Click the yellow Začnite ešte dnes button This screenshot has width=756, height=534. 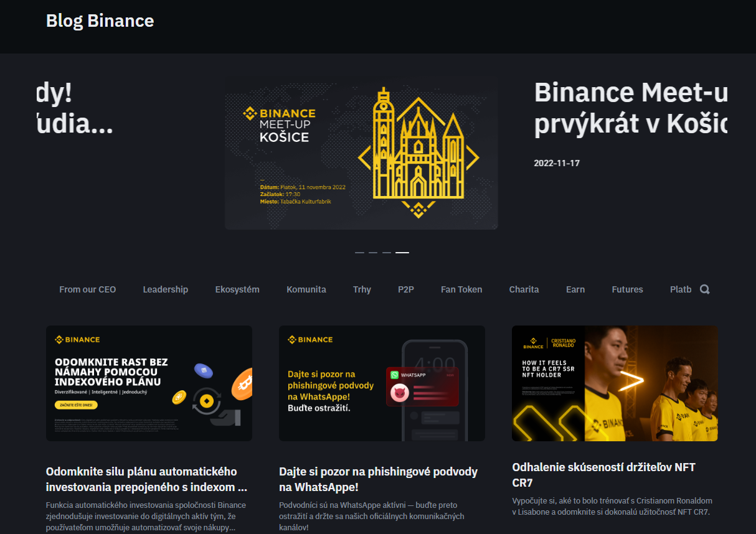click(x=76, y=405)
